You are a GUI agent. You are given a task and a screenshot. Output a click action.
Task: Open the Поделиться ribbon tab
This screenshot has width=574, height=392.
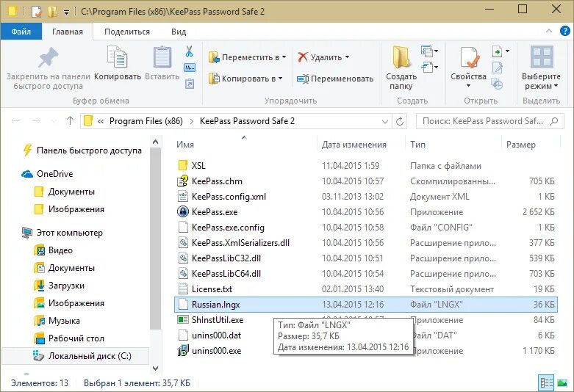127,32
